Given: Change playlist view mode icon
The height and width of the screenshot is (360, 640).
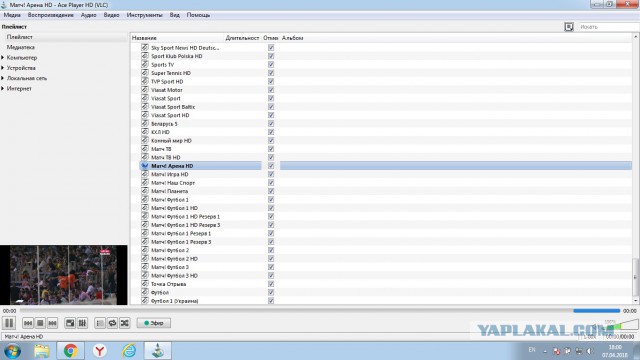Looking at the screenshot, I should [569, 27].
